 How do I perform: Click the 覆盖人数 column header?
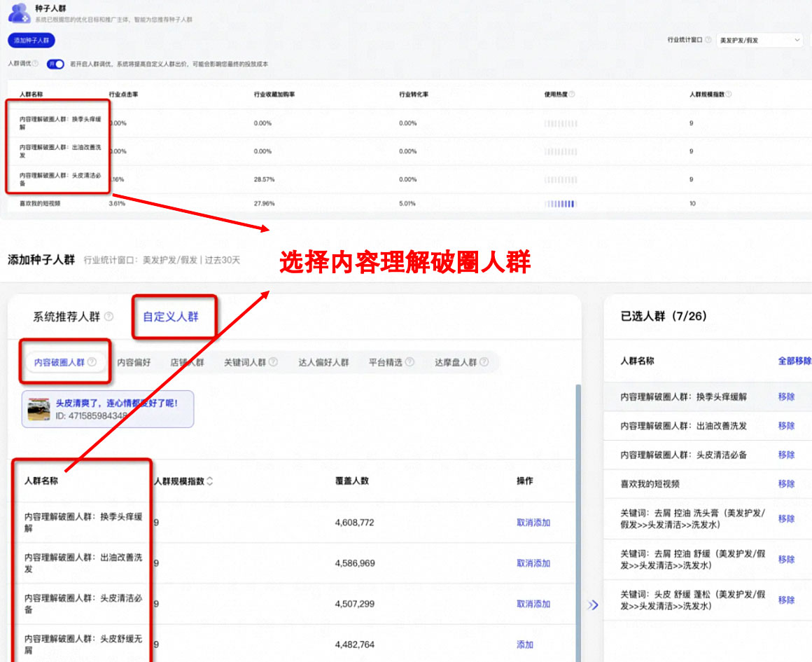pyautogui.click(x=351, y=481)
